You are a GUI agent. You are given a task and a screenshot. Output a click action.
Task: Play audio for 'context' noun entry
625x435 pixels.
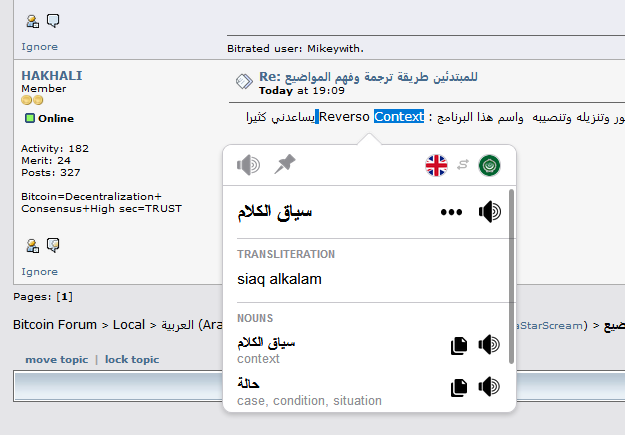pyautogui.click(x=489, y=344)
